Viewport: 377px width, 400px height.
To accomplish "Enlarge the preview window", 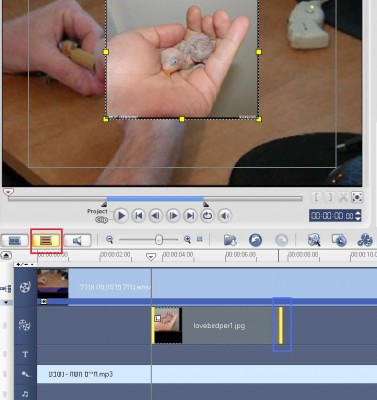I will click(x=357, y=197).
